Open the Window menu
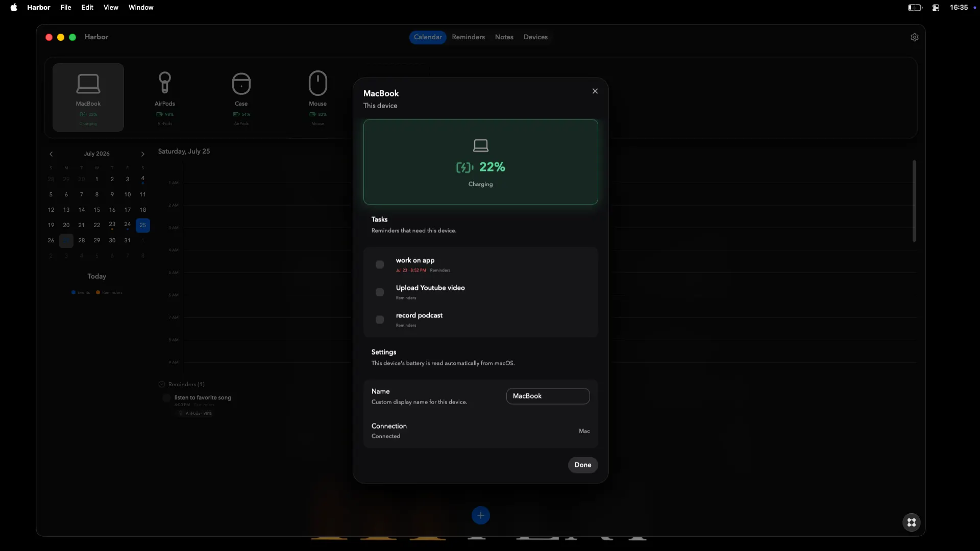 coord(141,8)
